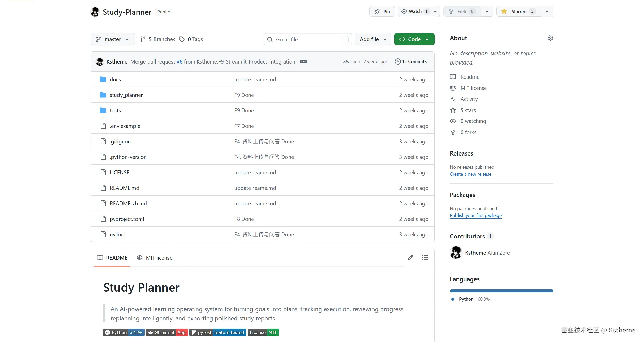
Task: Open the 'F8 Done' commit message
Action: pyautogui.click(x=244, y=219)
